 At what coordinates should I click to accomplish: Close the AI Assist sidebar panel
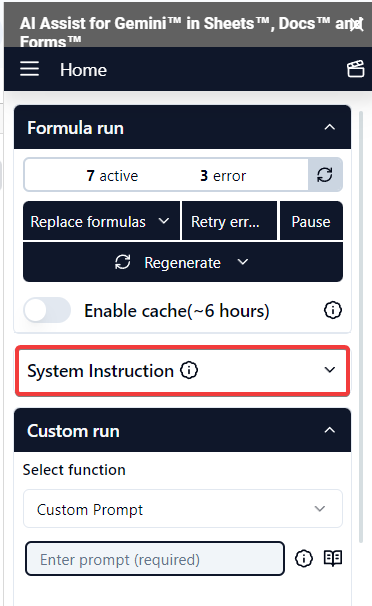click(x=358, y=25)
